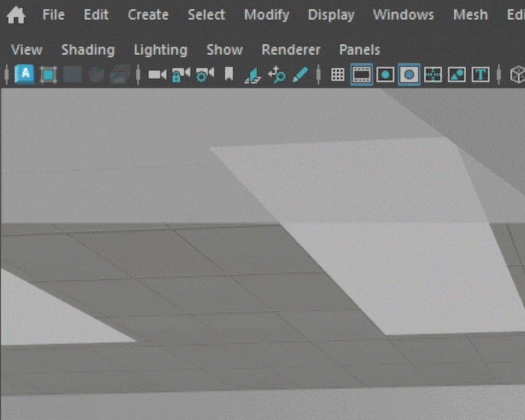This screenshot has width=525, height=420.
Task: Open Camera Attributes via the gear camera icon
Action: pyautogui.click(x=205, y=74)
